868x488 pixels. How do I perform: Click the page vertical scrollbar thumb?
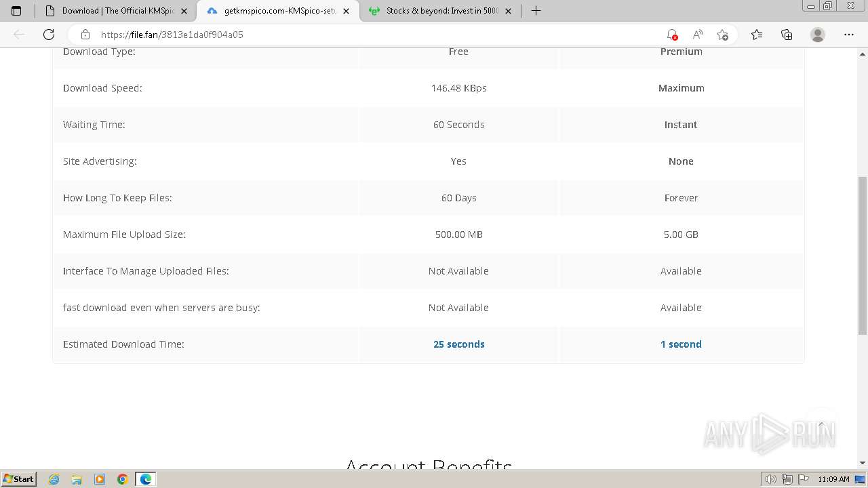(x=862, y=255)
